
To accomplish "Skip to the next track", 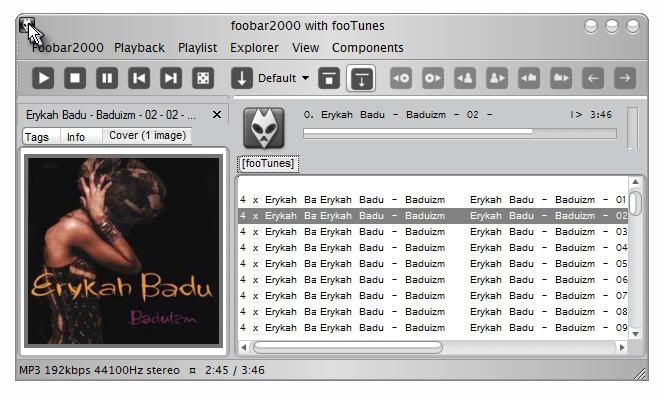I will pyautogui.click(x=171, y=78).
